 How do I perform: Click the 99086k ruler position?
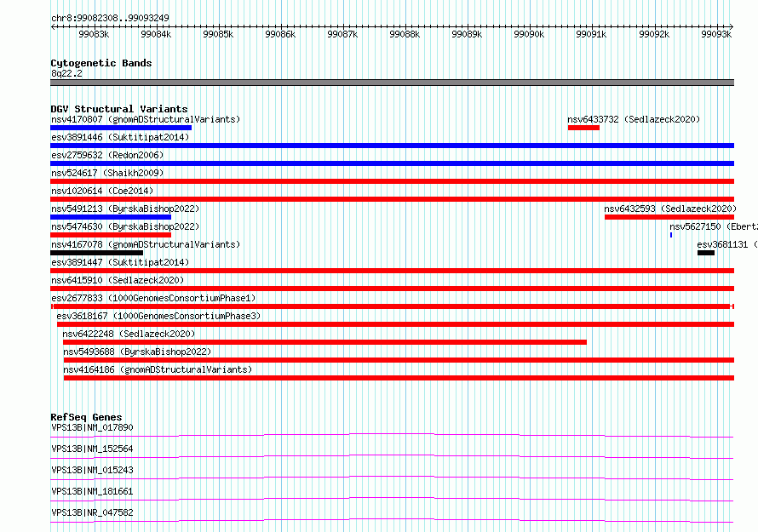280,34
